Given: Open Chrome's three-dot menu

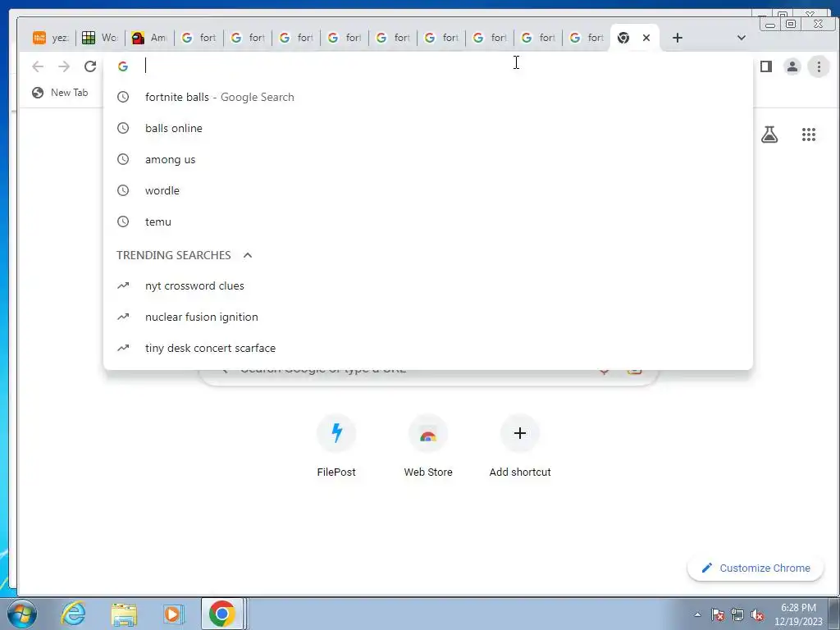Looking at the screenshot, I should coord(819,66).
